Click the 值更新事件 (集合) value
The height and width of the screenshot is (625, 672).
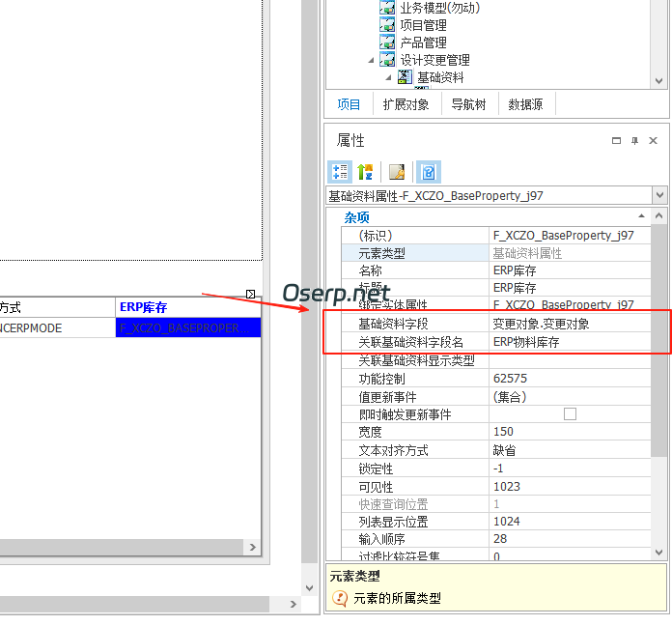[570, 396]
